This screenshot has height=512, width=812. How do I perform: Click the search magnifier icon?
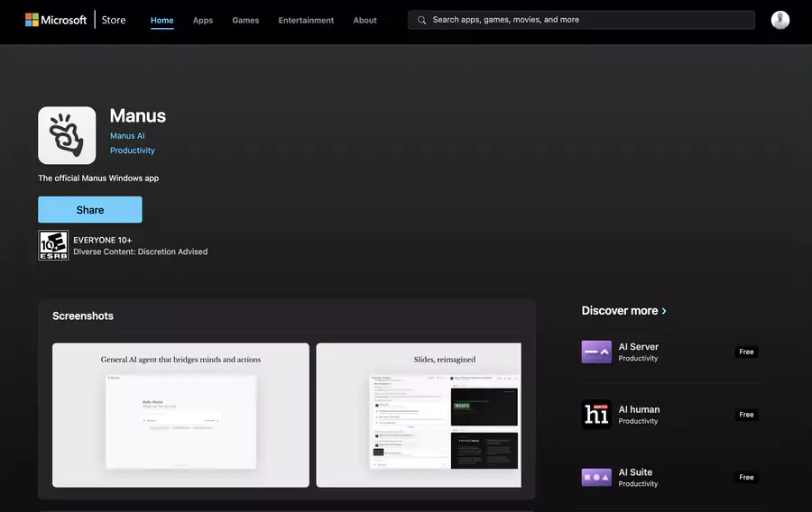coord(421,20)
